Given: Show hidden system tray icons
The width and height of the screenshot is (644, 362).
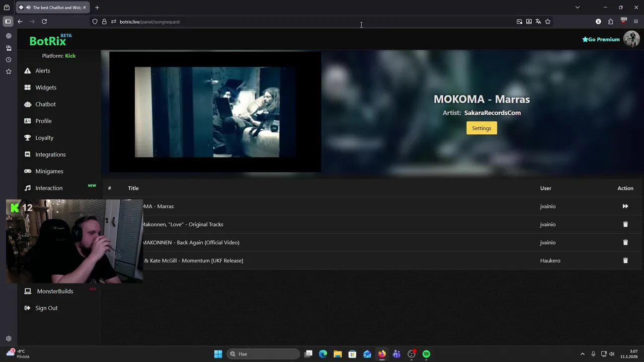Looking at the screenshot, I should [x=583, y=354].
